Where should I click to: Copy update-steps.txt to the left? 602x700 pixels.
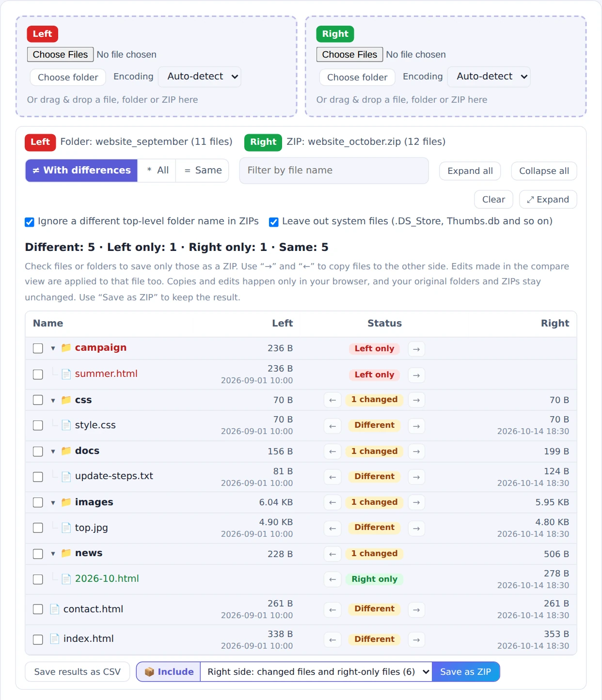pyautogui.click(x=333, y=477)
